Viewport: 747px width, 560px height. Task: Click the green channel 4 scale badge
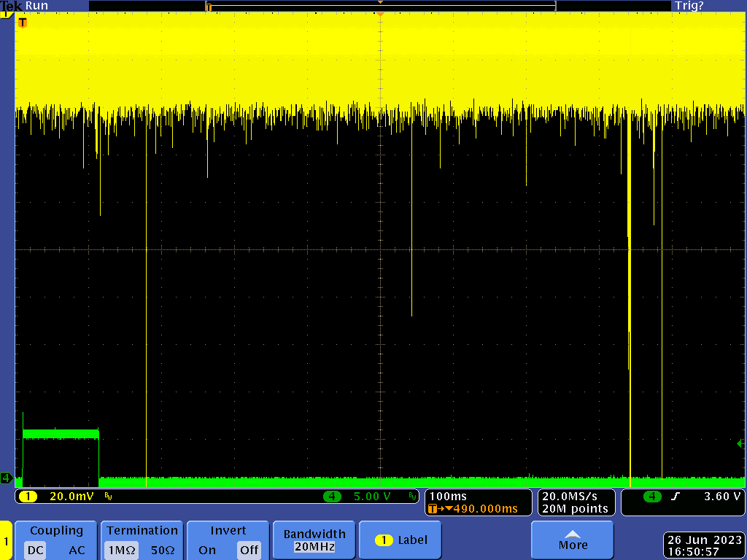click(x=333, y=497)
